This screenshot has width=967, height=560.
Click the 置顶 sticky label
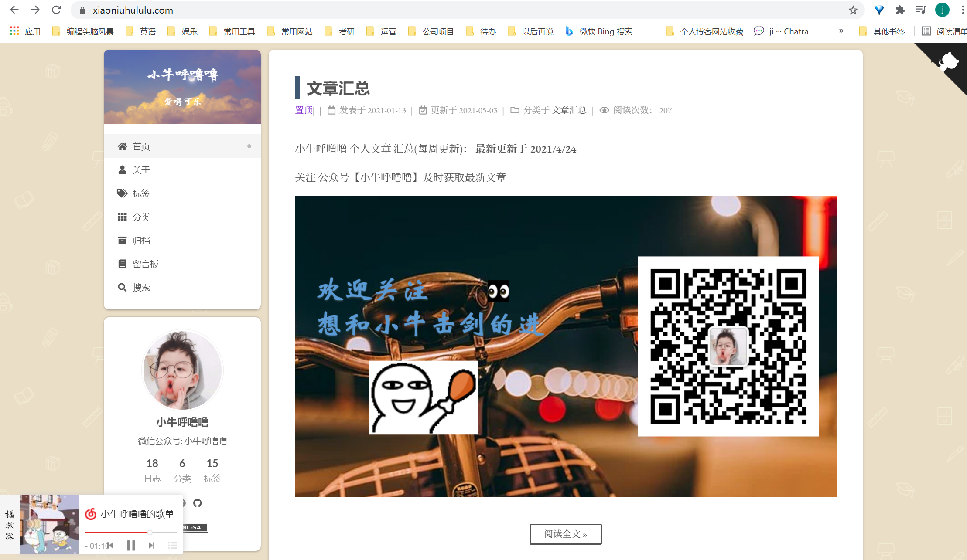coord(304,110)
